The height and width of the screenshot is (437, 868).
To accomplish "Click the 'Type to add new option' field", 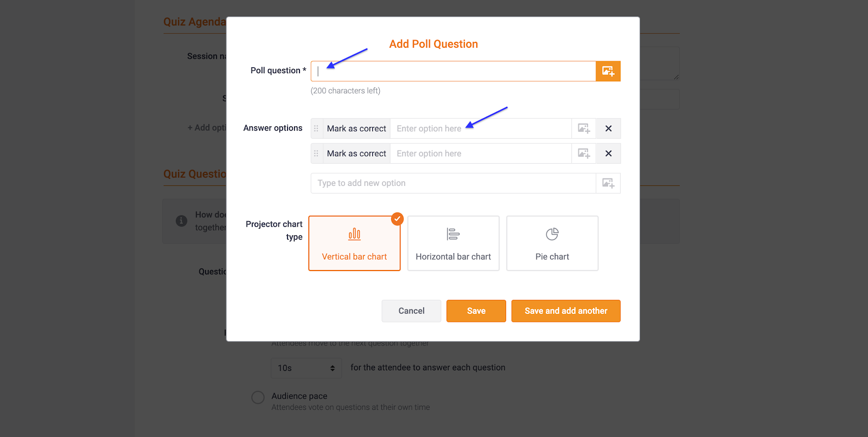I will (x=453, y=183).
